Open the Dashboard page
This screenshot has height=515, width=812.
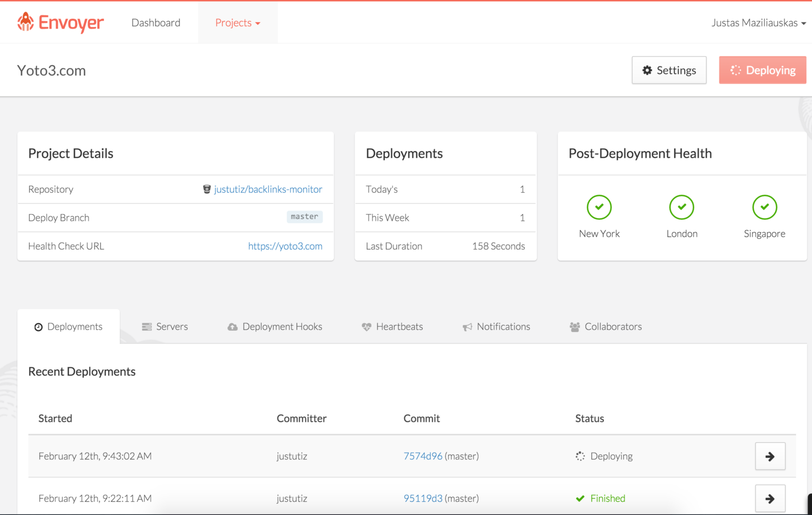click(x=156, y=22)
